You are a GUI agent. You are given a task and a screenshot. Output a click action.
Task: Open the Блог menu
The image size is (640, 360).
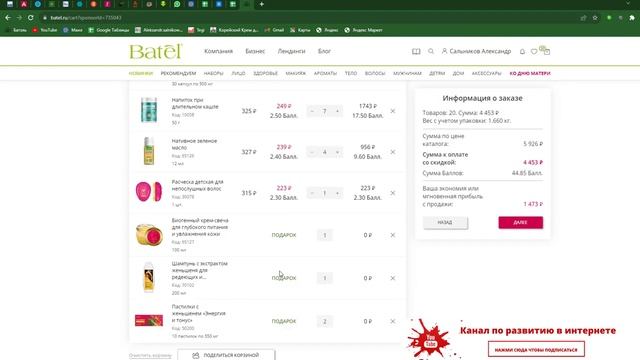click(x=324, y=51)
